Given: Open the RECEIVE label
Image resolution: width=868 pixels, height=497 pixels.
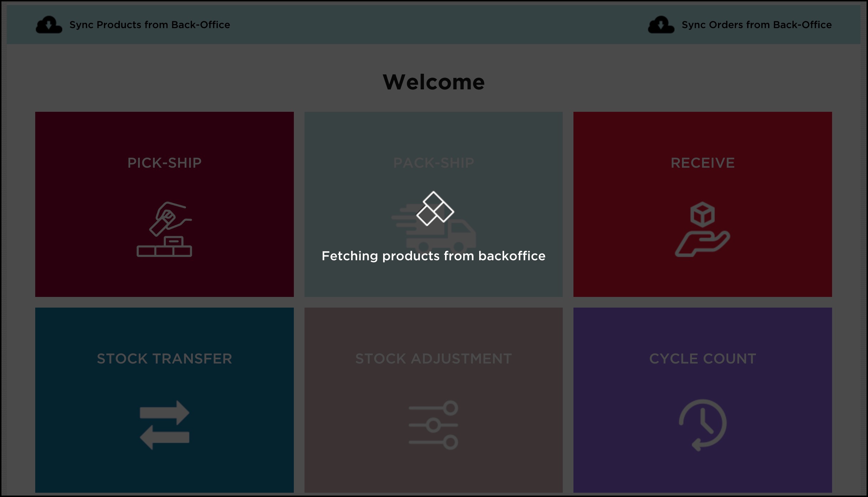Looking at the screenshot, I should point(702,163).
